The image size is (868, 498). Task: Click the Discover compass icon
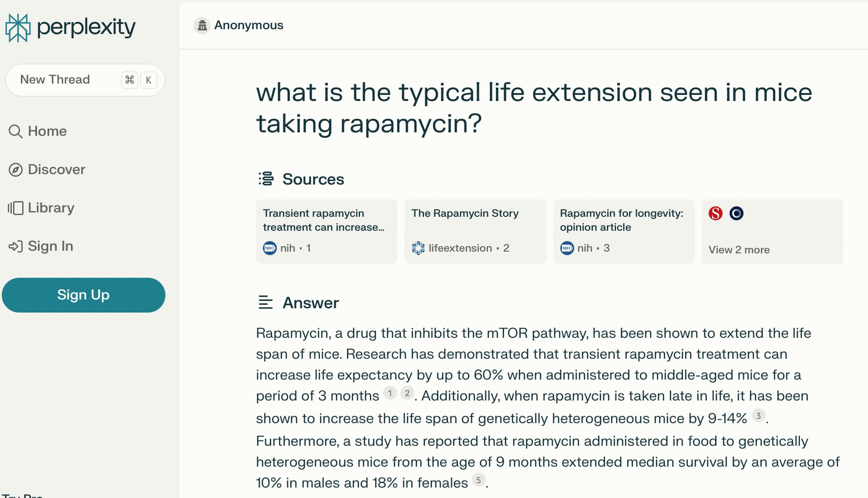16,169
